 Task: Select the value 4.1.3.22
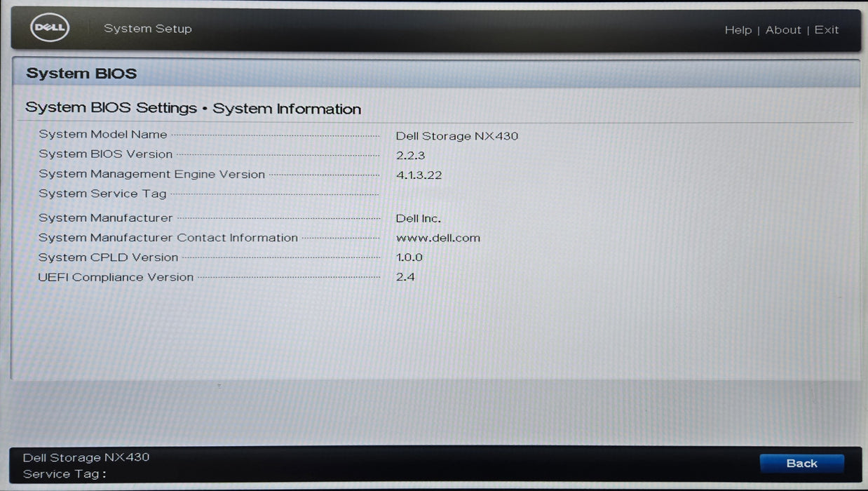419,175
